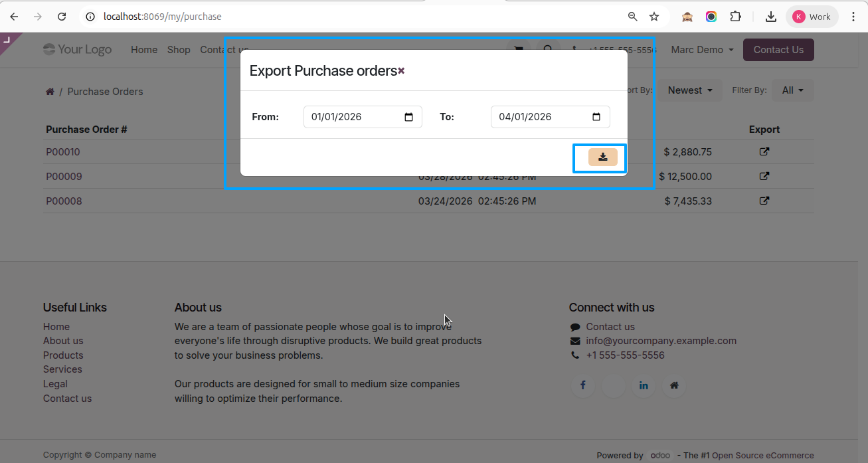Click the To date field 04/01/2026

551,117
